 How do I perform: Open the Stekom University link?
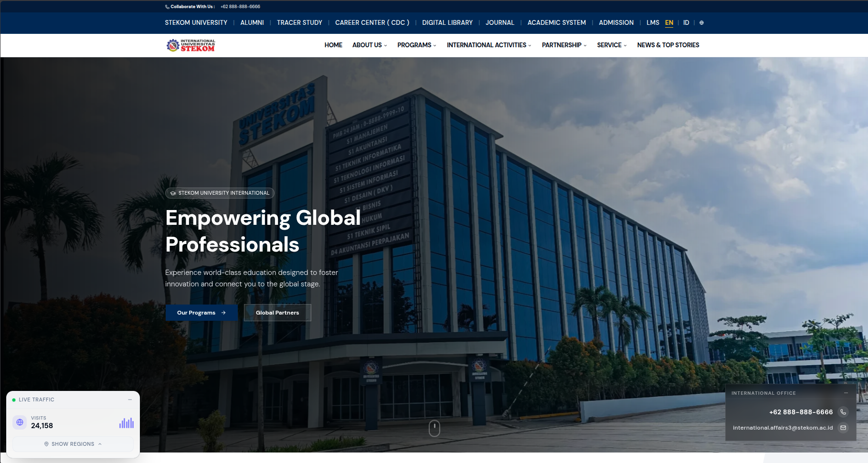(196, 22)
